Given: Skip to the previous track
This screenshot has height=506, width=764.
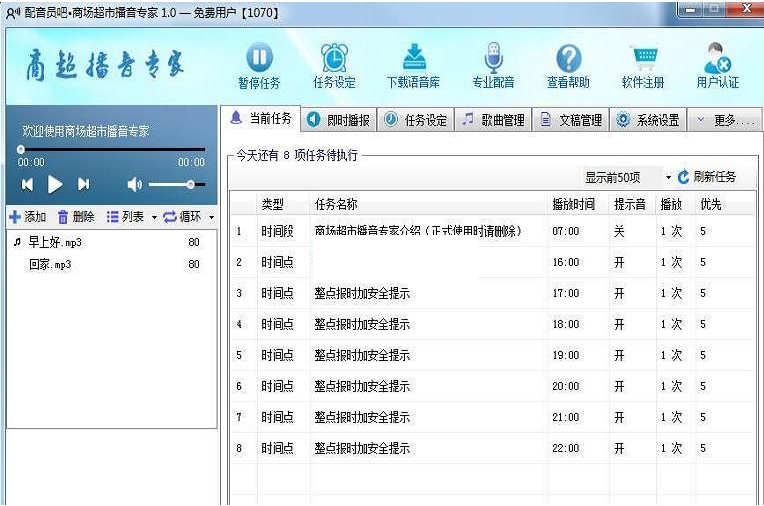Looking at the screenshot, I should pos(27,185).
